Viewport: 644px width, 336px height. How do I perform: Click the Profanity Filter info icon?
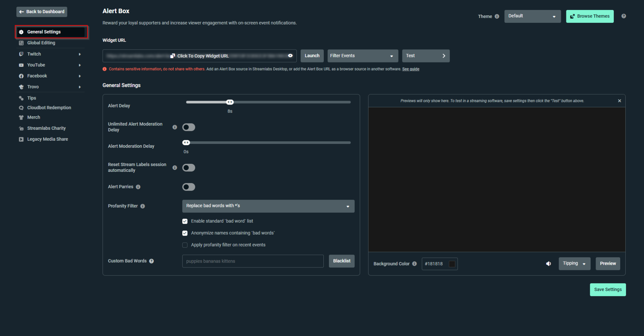point(142,206)
